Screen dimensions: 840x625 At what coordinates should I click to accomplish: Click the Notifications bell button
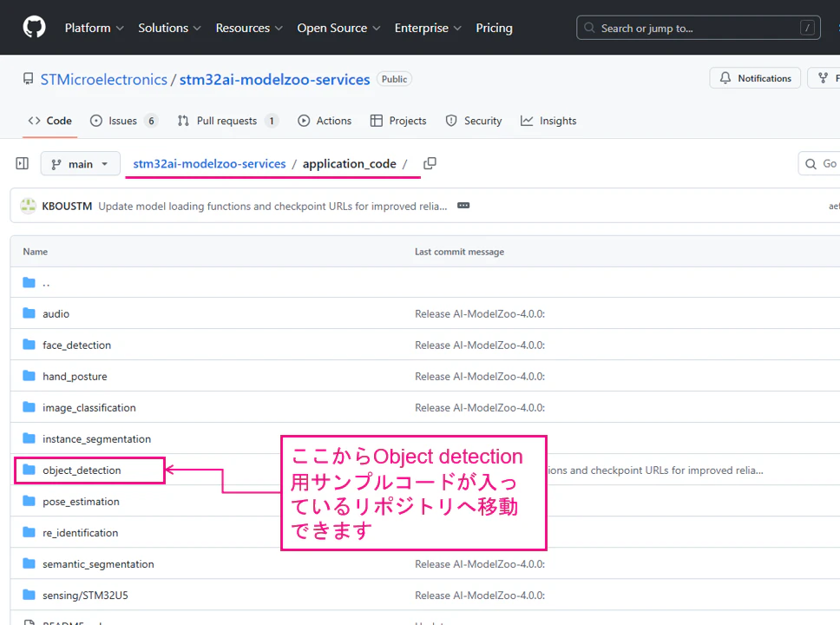click(x=755, y=78)
